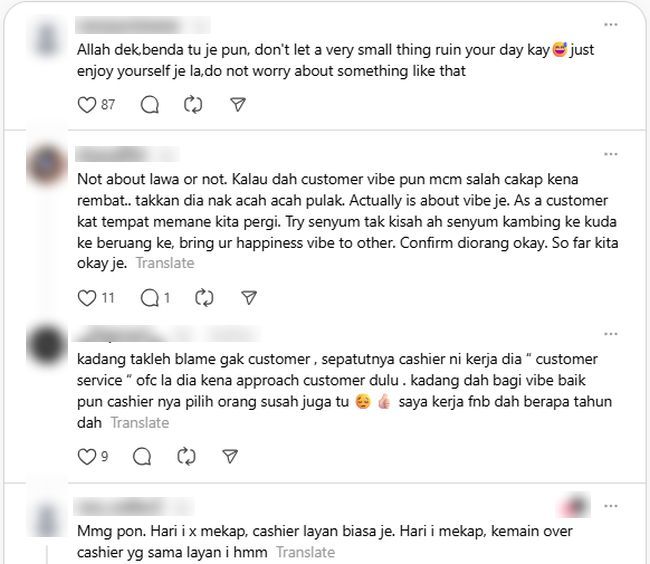The image size is (650, 564).
Task: Like the comment with 11 likes
Action: coord(87,298)
